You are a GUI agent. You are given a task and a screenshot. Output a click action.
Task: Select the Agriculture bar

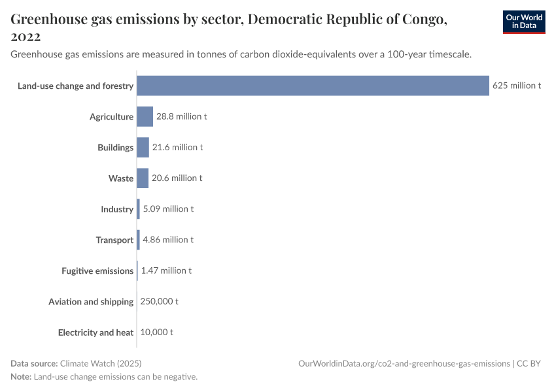click(145, 117)
